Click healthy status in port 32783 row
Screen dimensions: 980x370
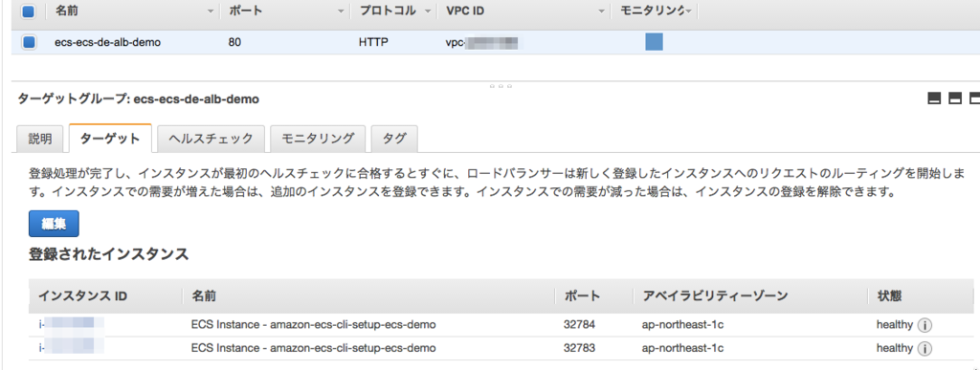coord(895,348)
